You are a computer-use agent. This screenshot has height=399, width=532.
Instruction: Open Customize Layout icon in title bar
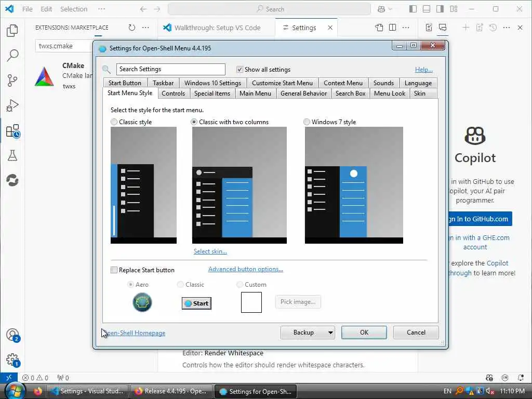tap(454, 9)
